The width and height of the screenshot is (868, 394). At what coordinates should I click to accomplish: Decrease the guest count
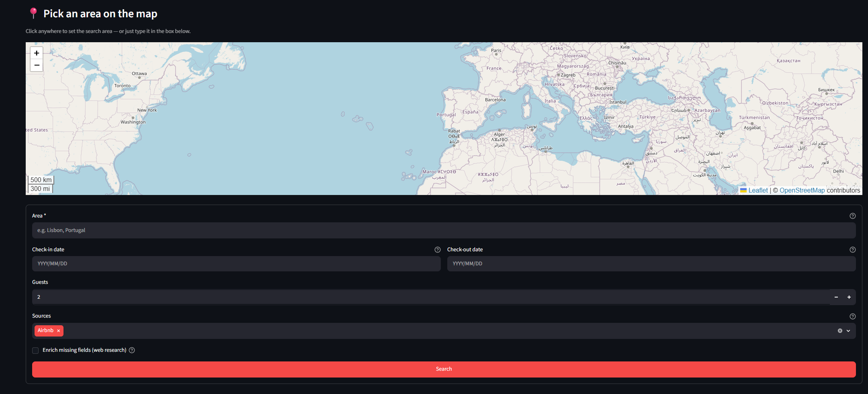836,297
